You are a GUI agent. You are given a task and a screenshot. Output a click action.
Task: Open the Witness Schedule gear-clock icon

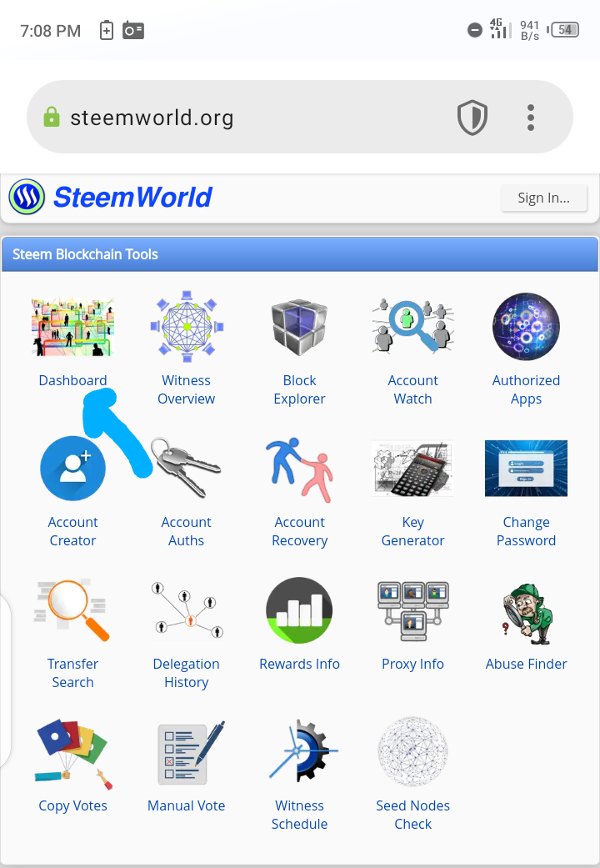(303, 750)
